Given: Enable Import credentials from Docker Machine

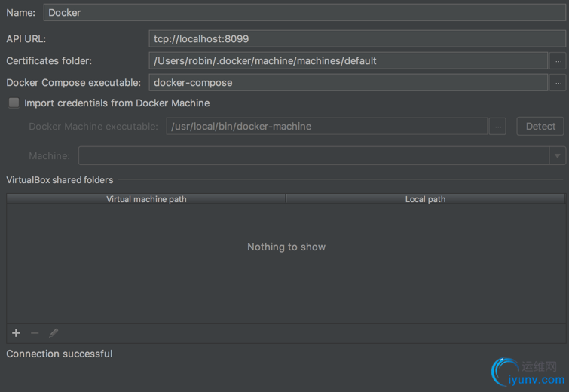Looking at the screenshot, I should [14, 103].
